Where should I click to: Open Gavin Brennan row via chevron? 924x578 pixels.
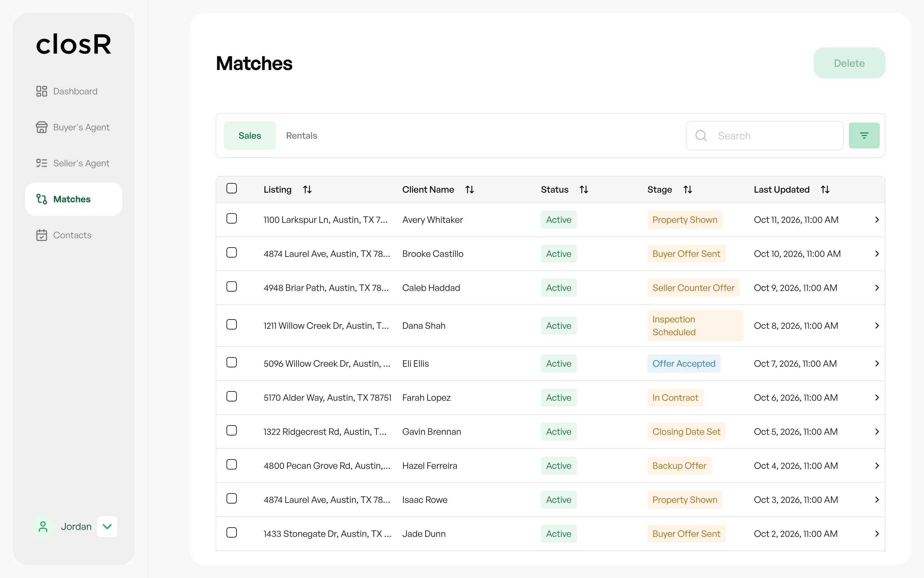(x=877, y=432)
